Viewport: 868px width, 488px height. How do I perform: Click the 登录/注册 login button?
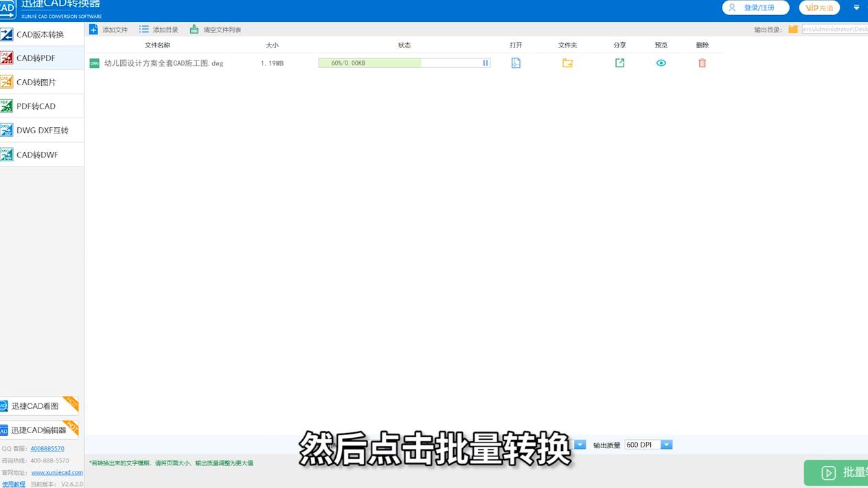[x=755, y=8]
